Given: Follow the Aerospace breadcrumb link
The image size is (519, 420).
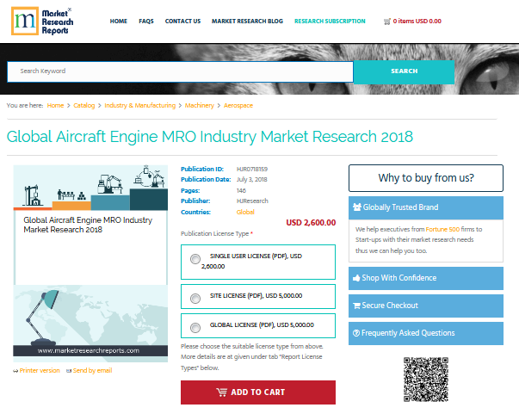Looking at the screenshot, I should click(238, 106).
